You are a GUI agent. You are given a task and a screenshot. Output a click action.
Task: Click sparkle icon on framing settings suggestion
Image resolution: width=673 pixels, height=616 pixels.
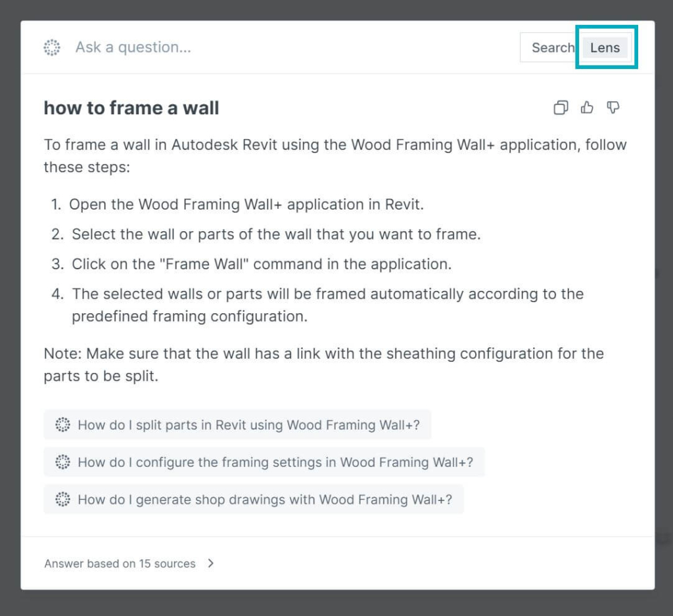point(62,462)
